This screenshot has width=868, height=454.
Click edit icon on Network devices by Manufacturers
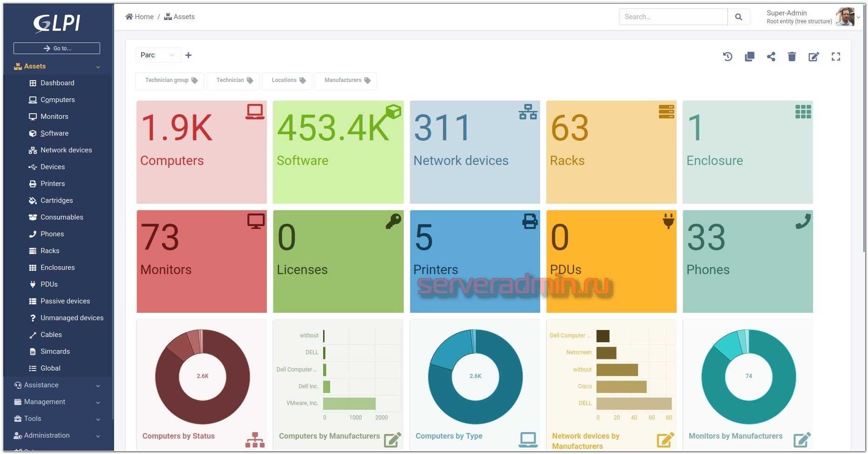coord(665,440)
